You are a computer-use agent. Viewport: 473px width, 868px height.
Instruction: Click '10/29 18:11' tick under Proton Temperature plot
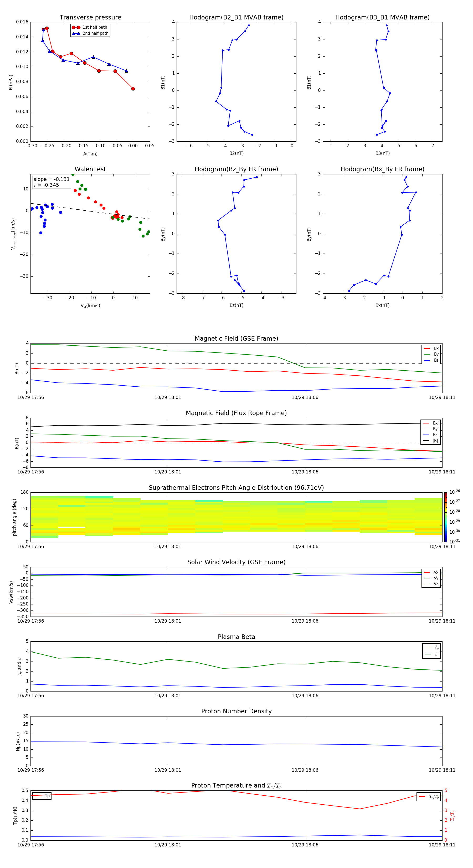coord(442,845)
